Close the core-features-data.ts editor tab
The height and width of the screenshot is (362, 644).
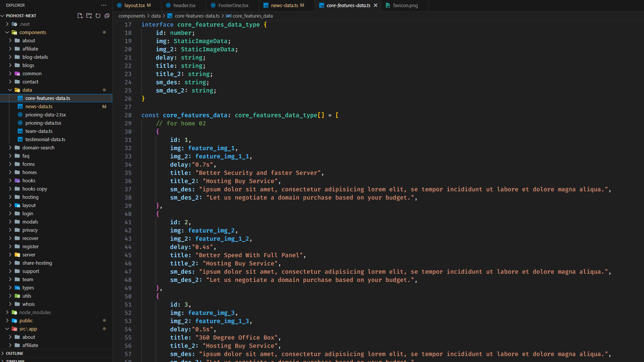[x=375, y=5]
